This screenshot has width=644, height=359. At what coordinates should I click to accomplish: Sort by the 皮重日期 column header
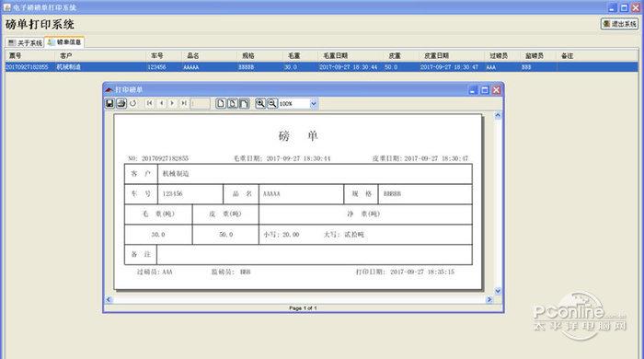click(452, 55)
